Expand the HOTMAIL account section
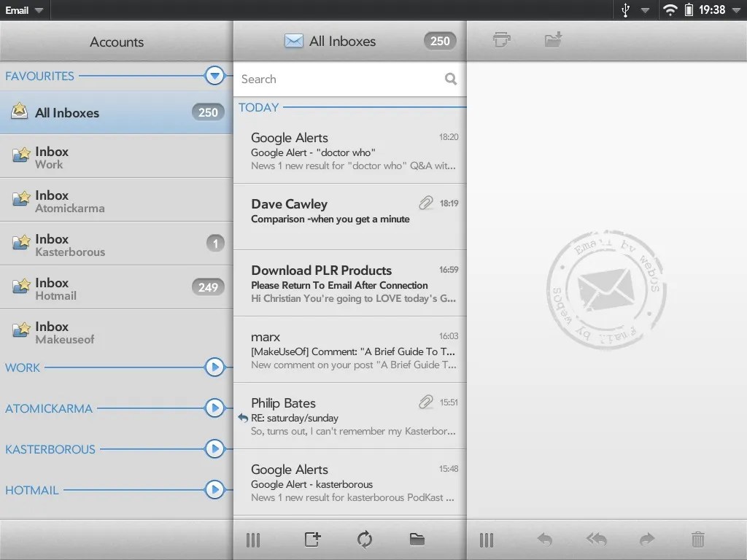Viewport: 747px width, 560px height. [214, 490]
